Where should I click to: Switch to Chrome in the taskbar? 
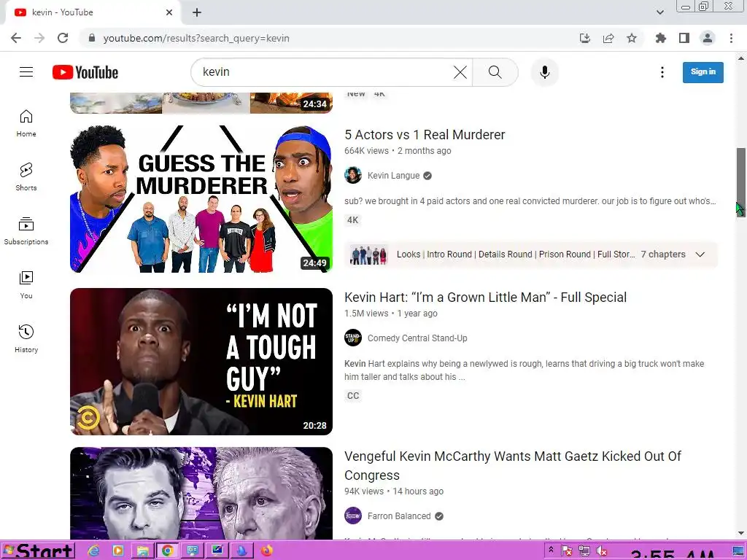167,551
